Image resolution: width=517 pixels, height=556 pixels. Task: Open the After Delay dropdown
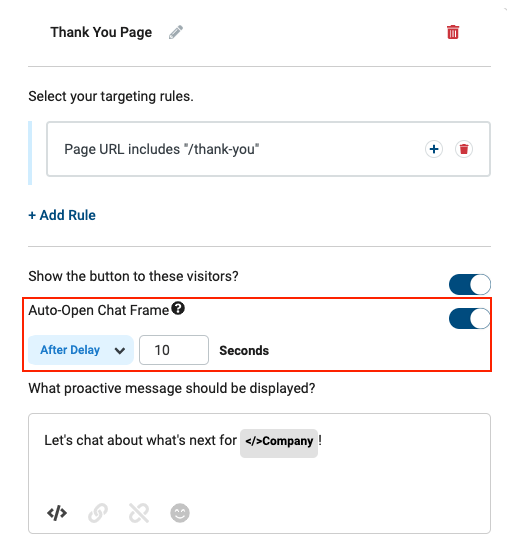81,350
